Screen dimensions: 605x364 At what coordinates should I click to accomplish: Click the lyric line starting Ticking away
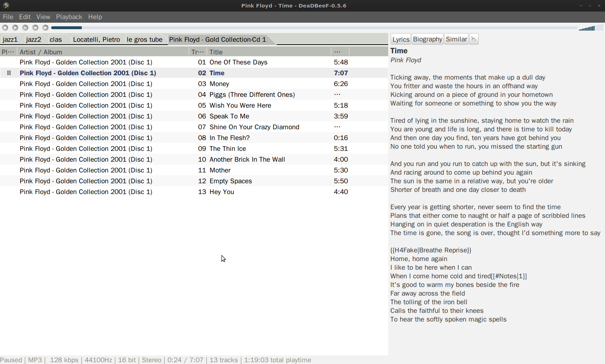(468, 77)
